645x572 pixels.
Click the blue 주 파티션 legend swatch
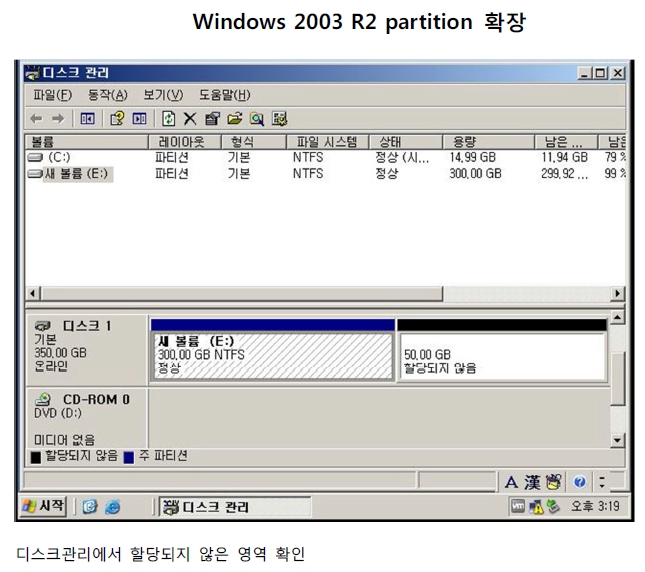(x=129, y=457)
